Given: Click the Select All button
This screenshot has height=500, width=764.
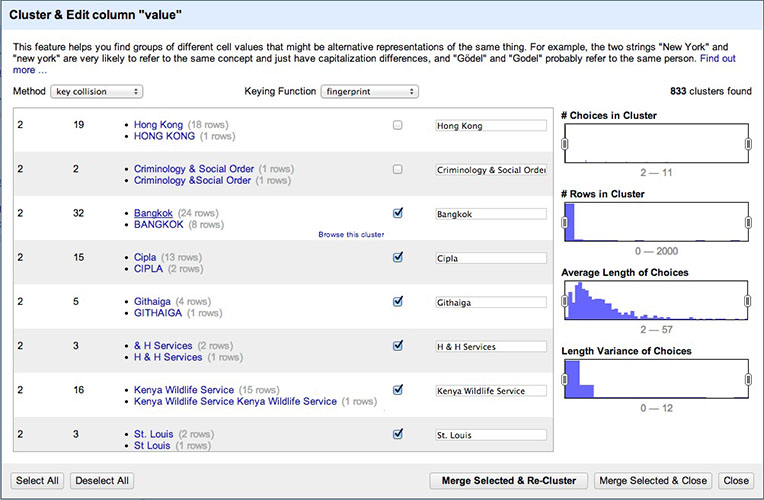Looking at the screenshot, I should coord(37,481).
